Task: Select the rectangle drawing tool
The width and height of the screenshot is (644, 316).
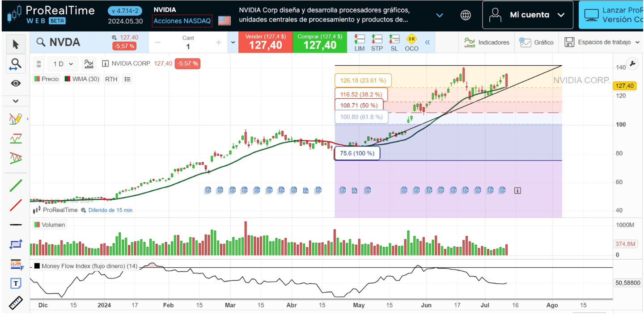Action: pos(16,244)
